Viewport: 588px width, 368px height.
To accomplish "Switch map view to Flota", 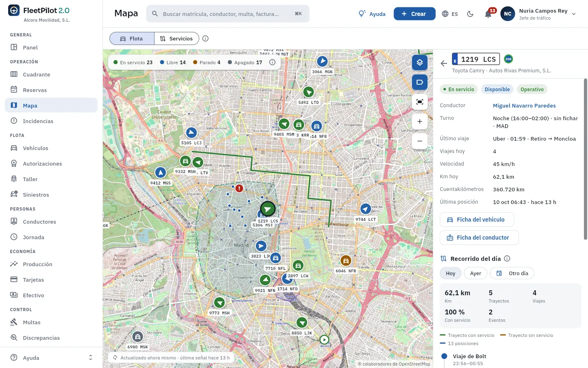I will coord(132,38).
